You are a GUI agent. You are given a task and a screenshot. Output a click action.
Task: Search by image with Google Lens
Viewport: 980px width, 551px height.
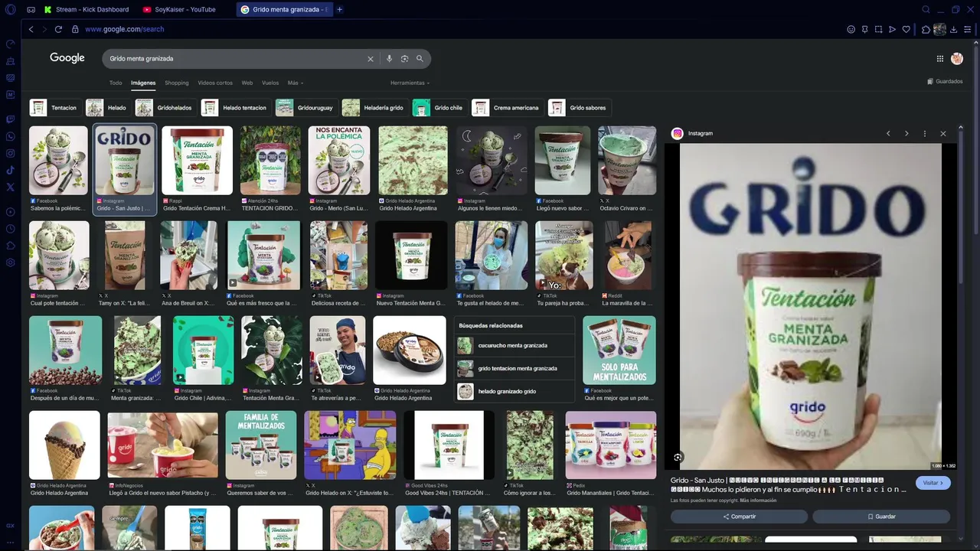click(404, 59)
